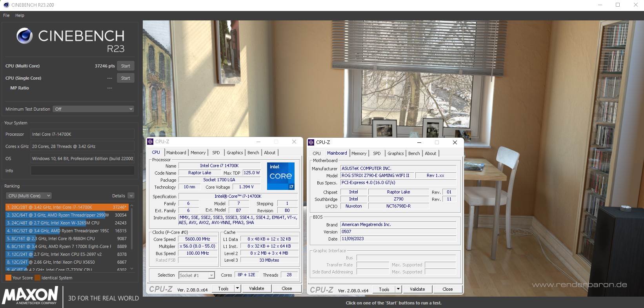Click the Cinebench logo icon in the title bar

click(6, 5)
